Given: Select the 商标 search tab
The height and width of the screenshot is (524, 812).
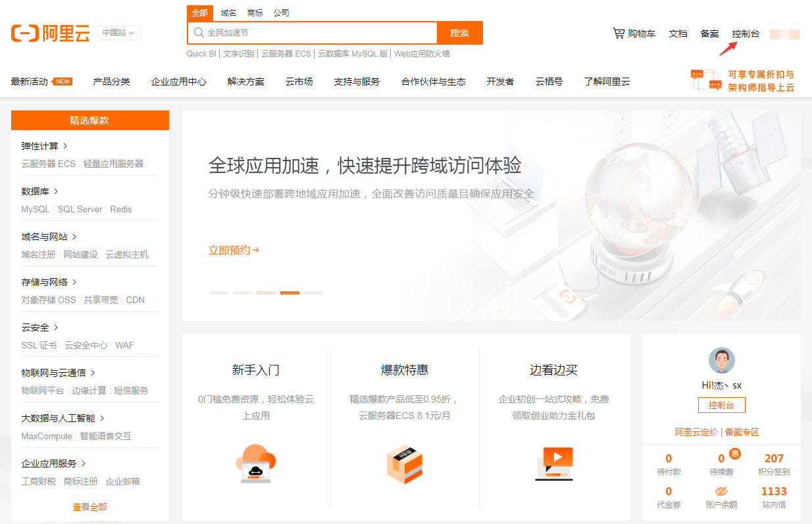Looking at the screenshot, I should tap(255, 13).
